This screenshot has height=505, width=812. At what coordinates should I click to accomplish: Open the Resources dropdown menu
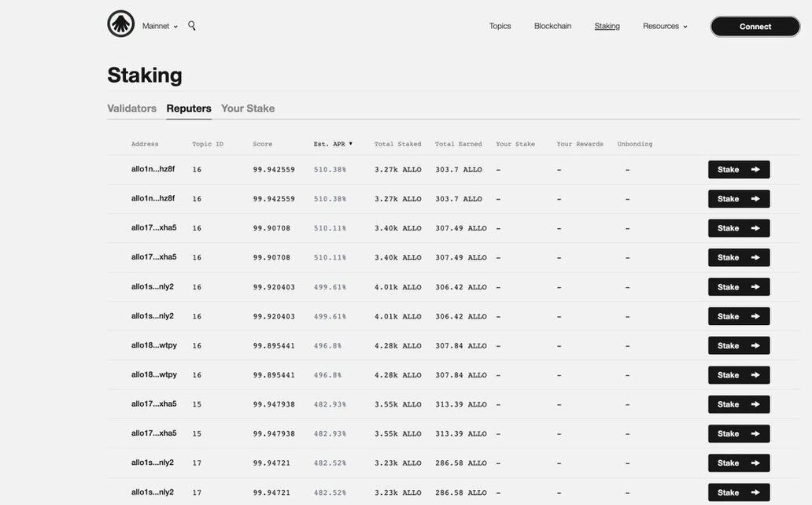pos(665,26)
